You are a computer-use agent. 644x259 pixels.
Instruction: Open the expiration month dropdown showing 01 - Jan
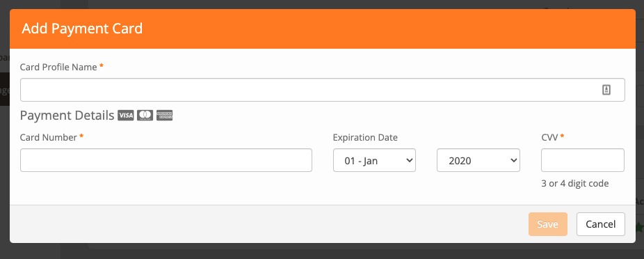click(374, 160)
